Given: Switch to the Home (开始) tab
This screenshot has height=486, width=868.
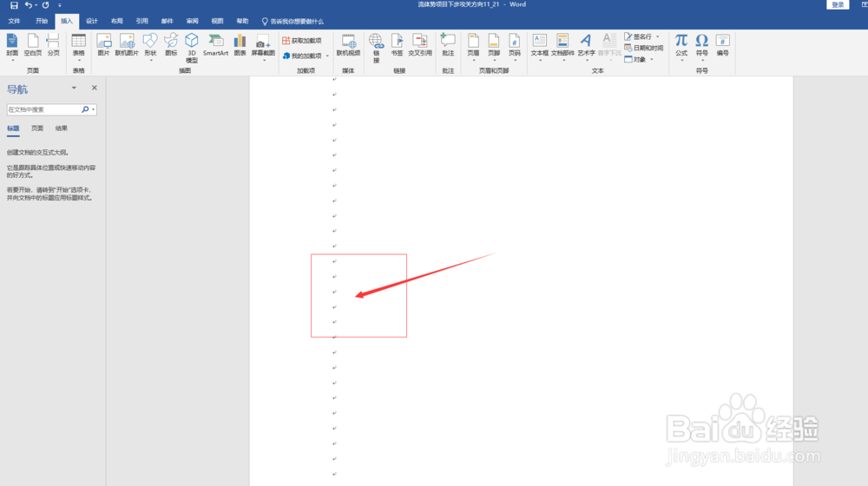Looking at the screenshot, I should [42, 21].
